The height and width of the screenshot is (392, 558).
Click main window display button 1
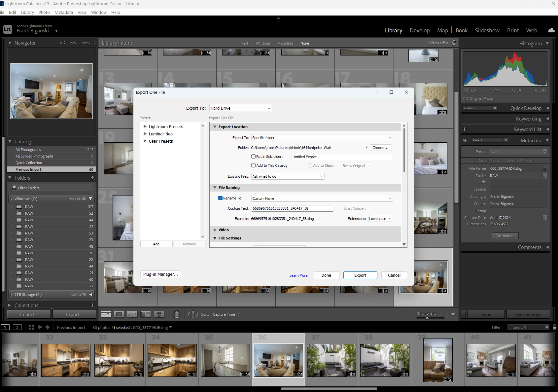pyautogui.click(x=5, y=327)
